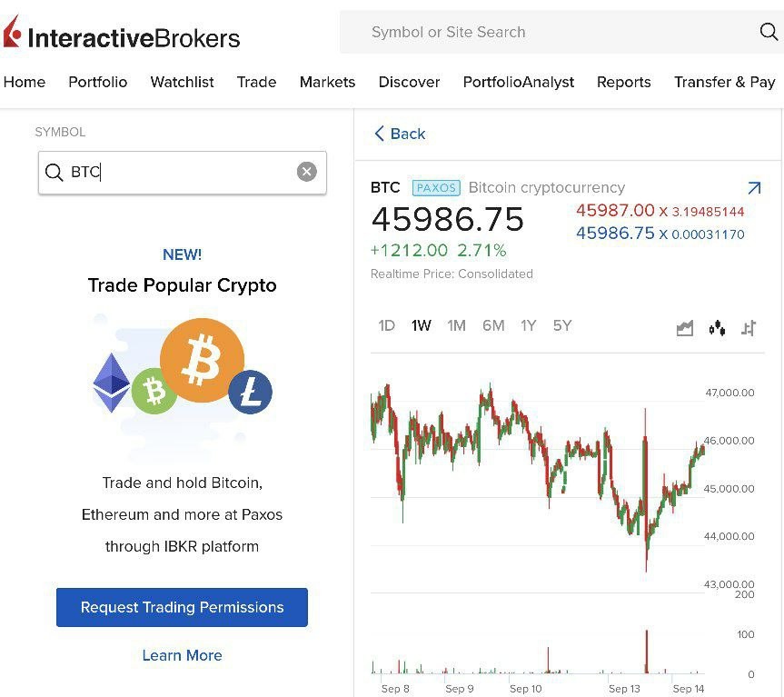Screen dimensions: 784x697
Task: Select the OHLC bar chart icon
Action: coord(749,328)
